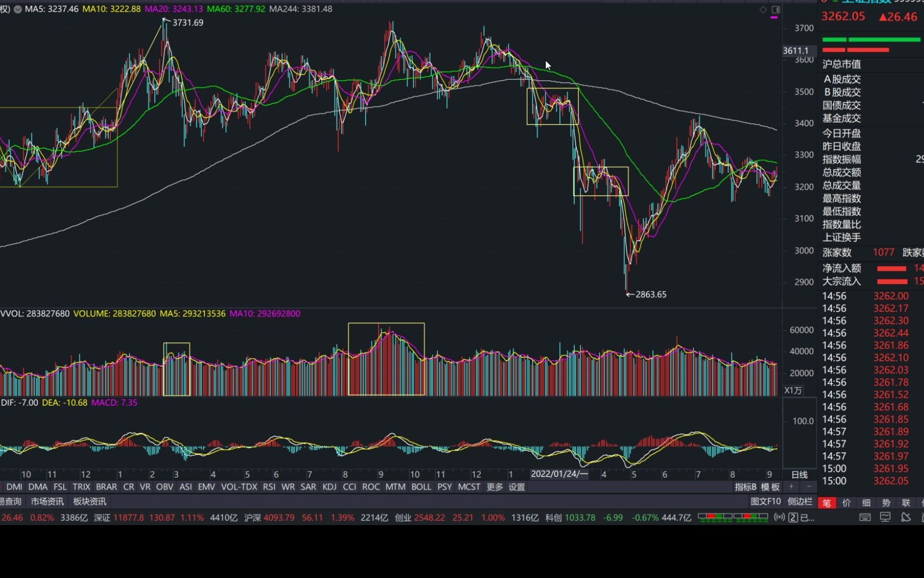Click the MA244: 3381.48 legend label

click(301, 9)
